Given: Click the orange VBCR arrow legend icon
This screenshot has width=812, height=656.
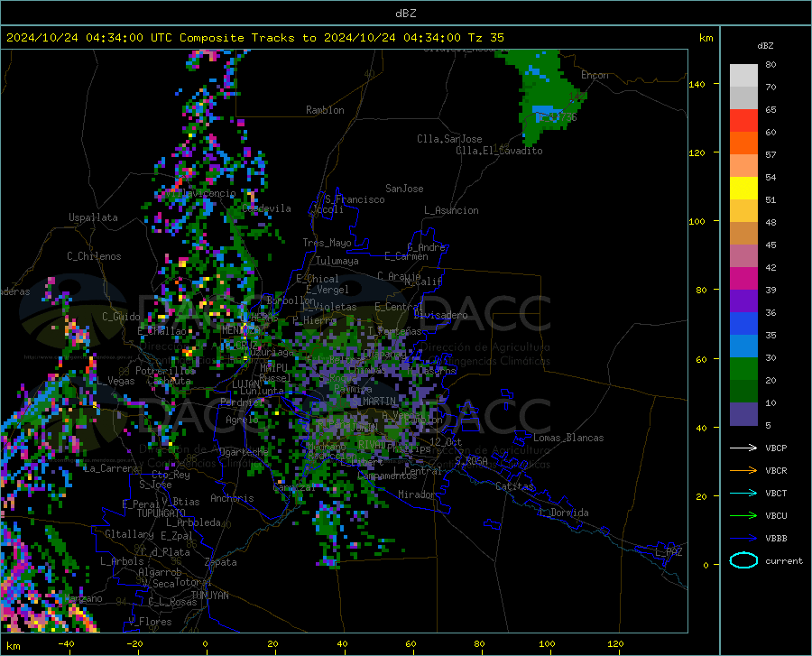Looking at the screenshot, I should [743, 471].
